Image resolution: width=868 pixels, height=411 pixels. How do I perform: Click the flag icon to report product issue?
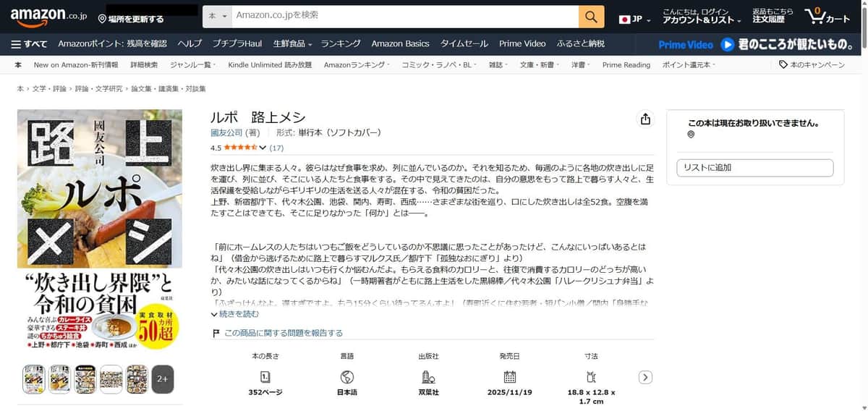point(216,334)
